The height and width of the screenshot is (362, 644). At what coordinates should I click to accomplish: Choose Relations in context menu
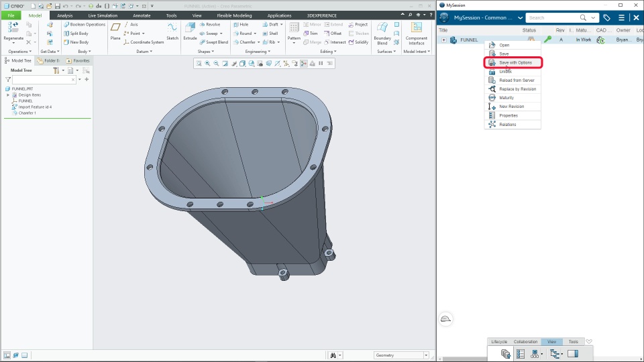click(x=513, y=125)
